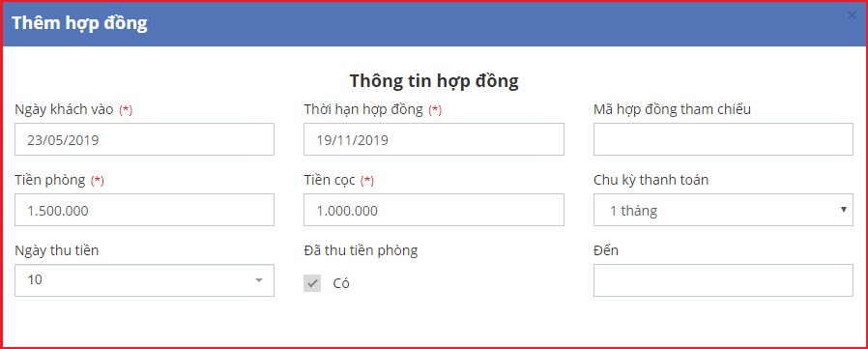Click the arrow beside 1 tháng
Screen dimensions: 868x349
tap(843, 210)
